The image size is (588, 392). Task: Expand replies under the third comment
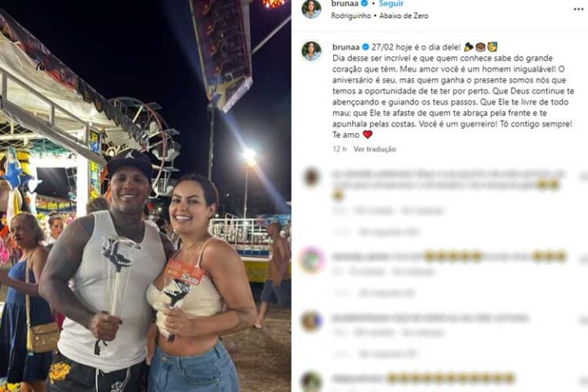tap(388, 354)
